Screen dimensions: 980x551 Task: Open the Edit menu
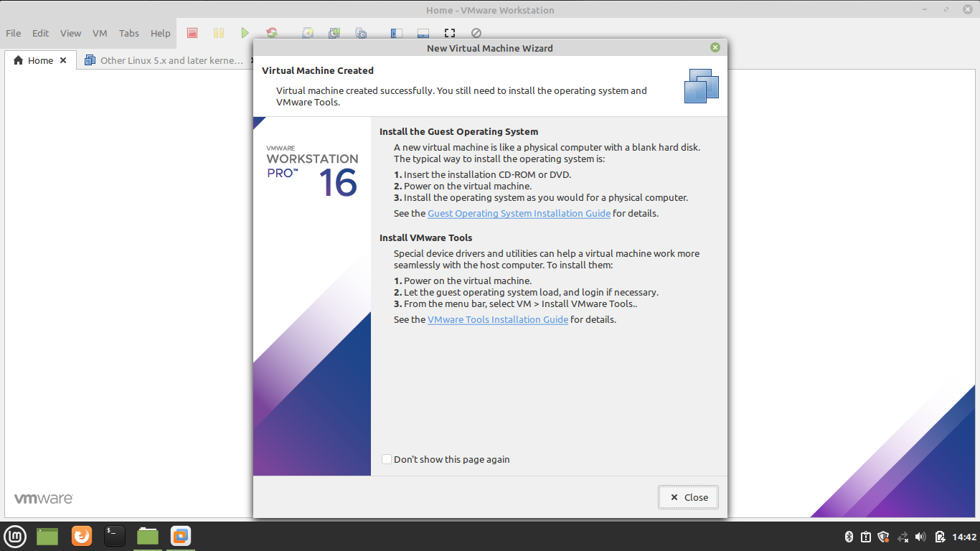pyautogui.click(x=41, y=33)
